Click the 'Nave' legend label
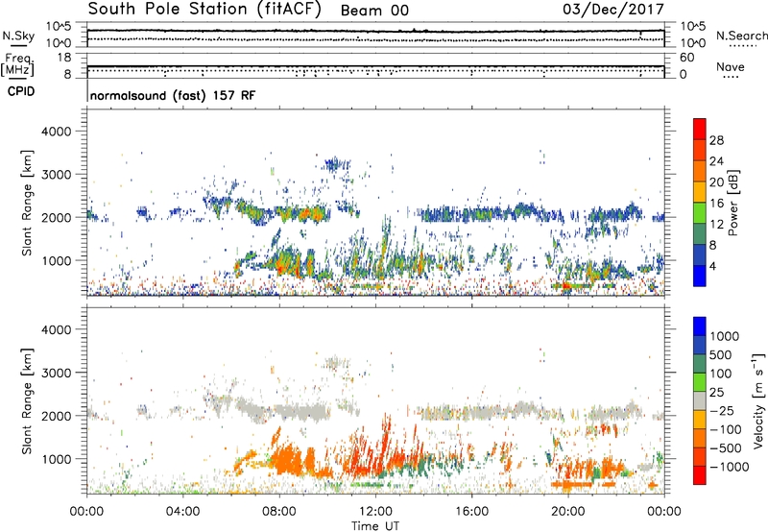The height and width of the screenshot is (532, 768). coord(731,66)
